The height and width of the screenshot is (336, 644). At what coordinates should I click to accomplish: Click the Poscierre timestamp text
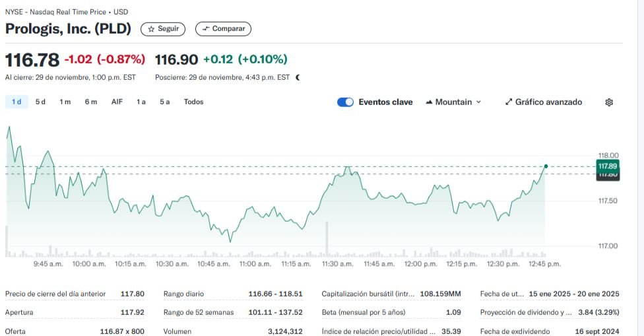222,77
